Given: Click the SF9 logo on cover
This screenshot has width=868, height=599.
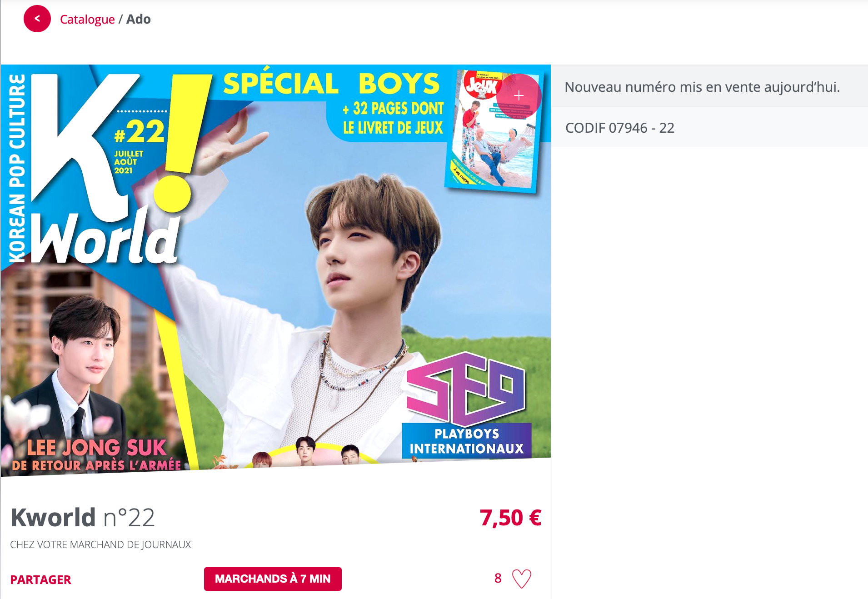Looking at the screenshot, I should point(466,388).
